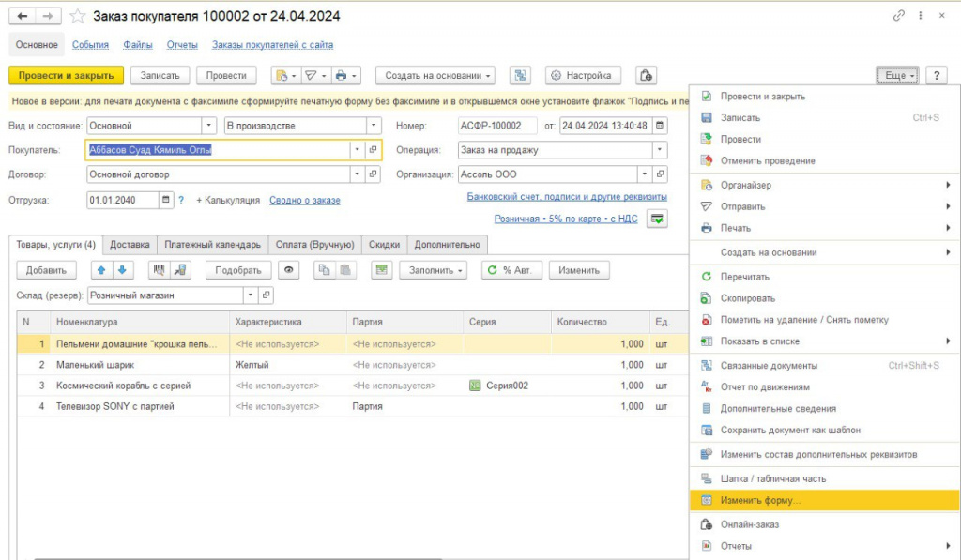The height and width of the screenshot is (560, 961).
Task: Click Отменить проведение in the menu
Action: pyautogui.click(x=824, y=161)
